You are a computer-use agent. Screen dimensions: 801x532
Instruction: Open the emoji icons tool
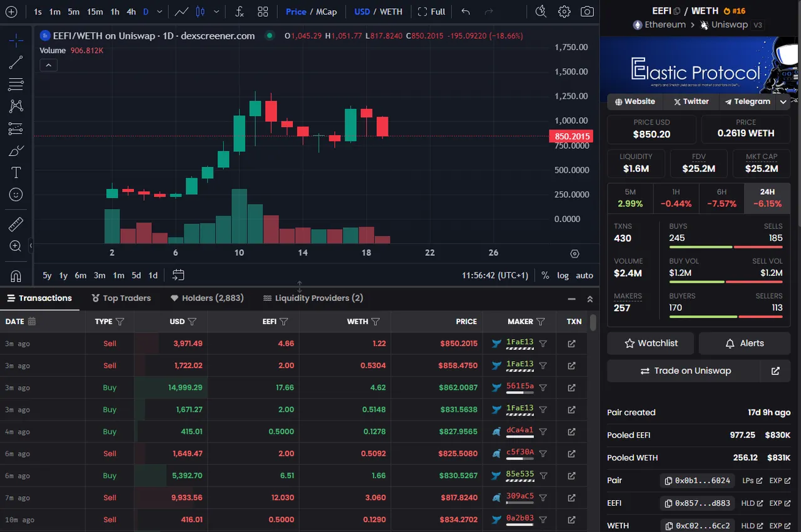(16, 195)
